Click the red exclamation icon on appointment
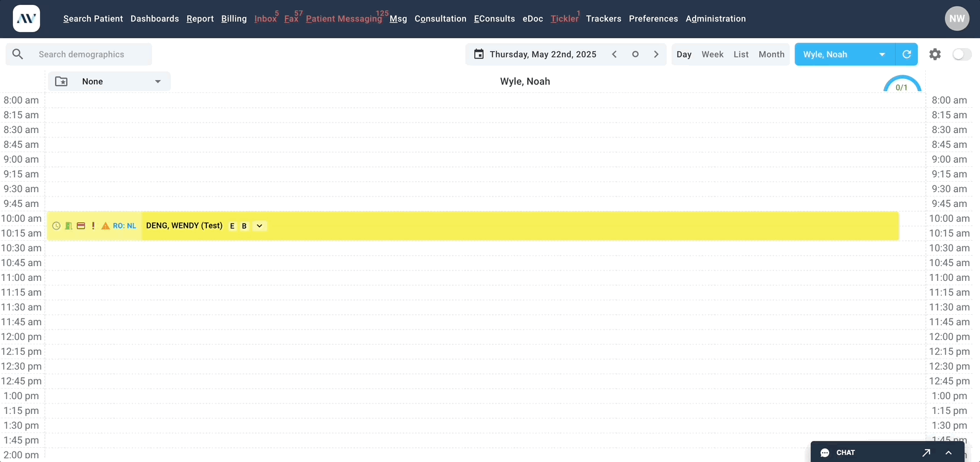980x462 pixels. click(x=93, y=226)
